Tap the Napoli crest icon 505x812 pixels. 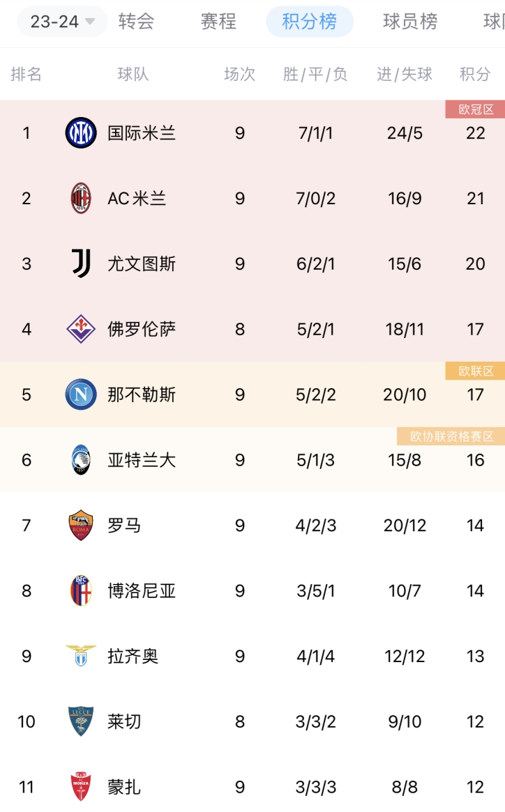81,394
